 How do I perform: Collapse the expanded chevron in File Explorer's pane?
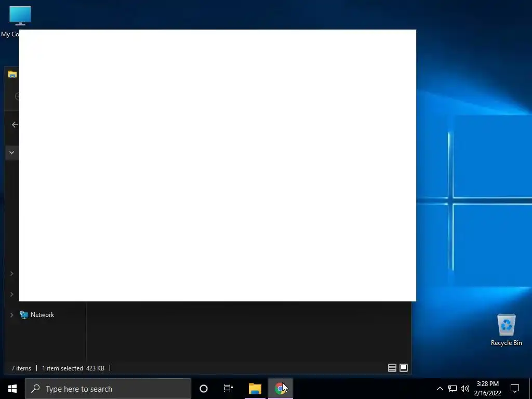coord(11,153)
